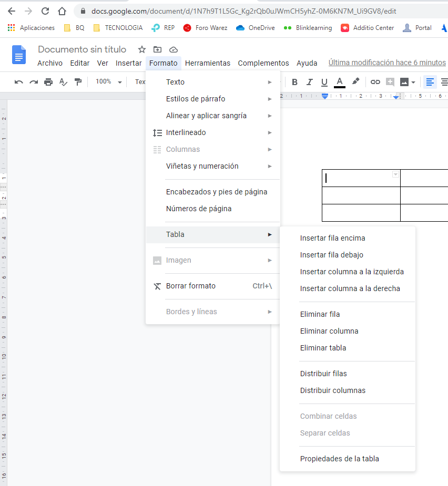Click the print icon
Image resolution: width=448 pixels, height=486 pixels.
(48, 82)
